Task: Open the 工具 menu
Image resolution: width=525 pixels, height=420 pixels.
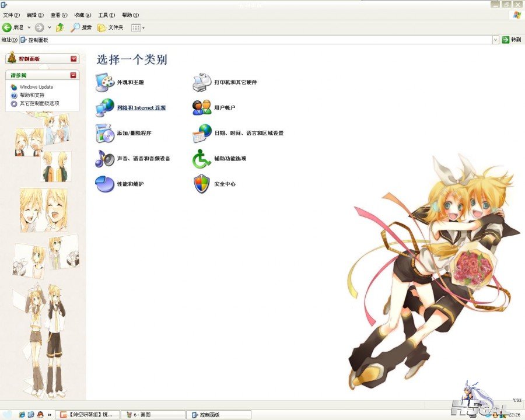Action: 107,15
